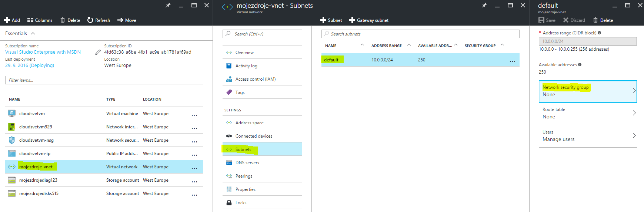Click the Address range CIDR field
Image resolution: width=644 pixels, height=212 pixels.
[588, 41]
